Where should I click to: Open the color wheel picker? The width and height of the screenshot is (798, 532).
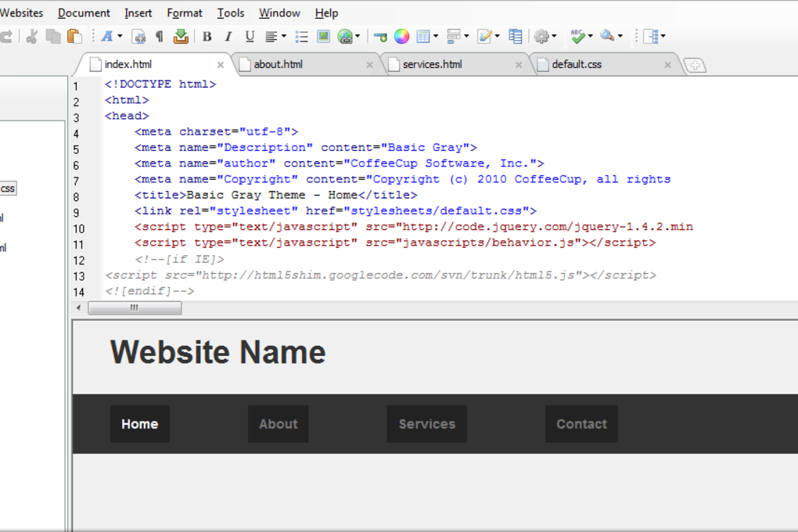tap(401, 36)
